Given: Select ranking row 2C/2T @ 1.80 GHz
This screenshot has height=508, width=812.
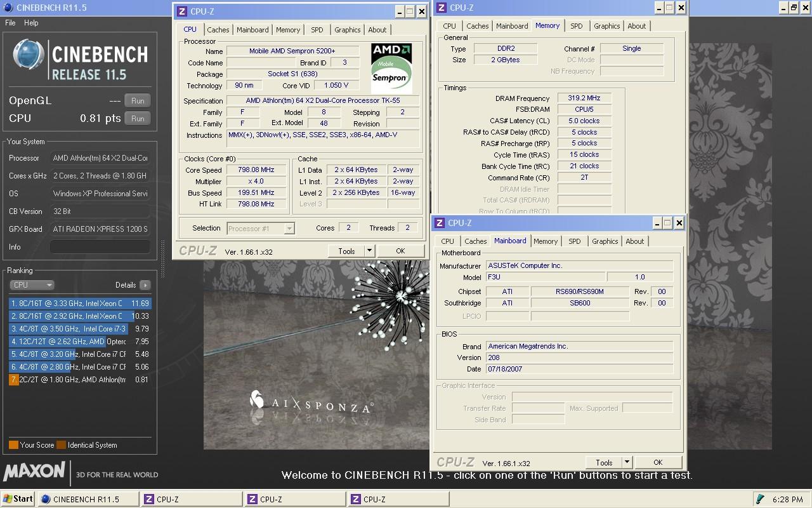Looking at the screenshot, I should click(x=80, y=380).
